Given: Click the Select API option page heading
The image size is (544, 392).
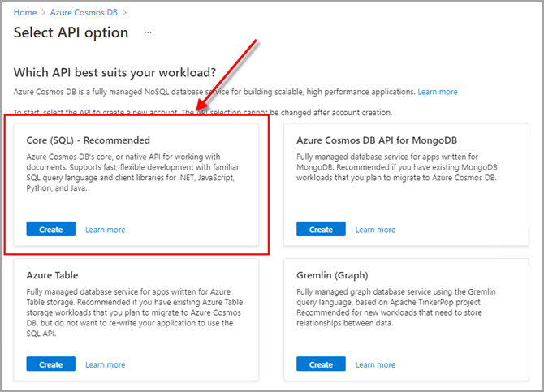Looking at the screenshot, I should (x=71, y=32).
